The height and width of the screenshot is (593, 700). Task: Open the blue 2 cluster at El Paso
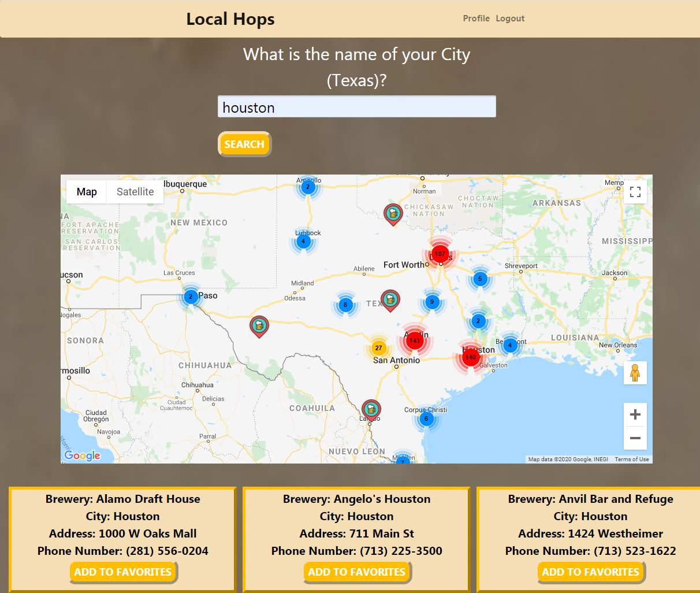tap(191, 297)
